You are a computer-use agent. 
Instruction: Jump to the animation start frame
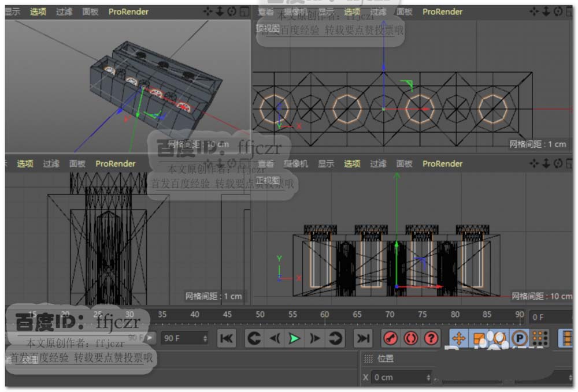(x=227, y=338)
